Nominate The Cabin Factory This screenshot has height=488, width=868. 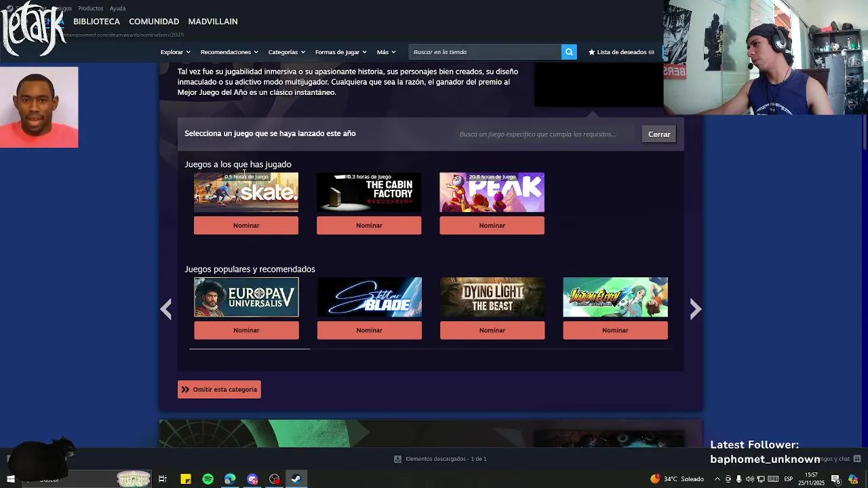tap(369, 226)
